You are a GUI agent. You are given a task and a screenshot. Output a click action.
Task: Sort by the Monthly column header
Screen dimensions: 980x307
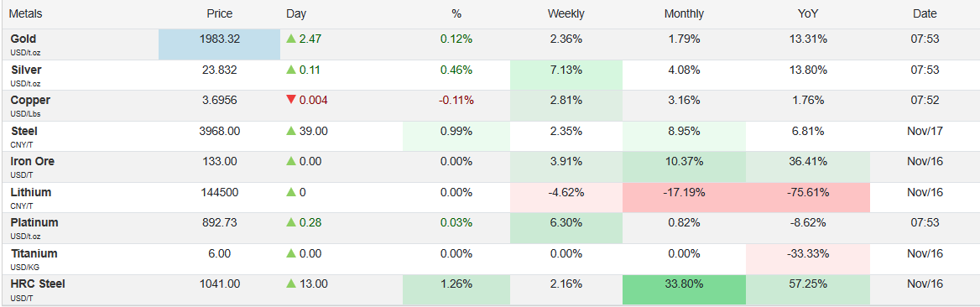click(684, 13)
